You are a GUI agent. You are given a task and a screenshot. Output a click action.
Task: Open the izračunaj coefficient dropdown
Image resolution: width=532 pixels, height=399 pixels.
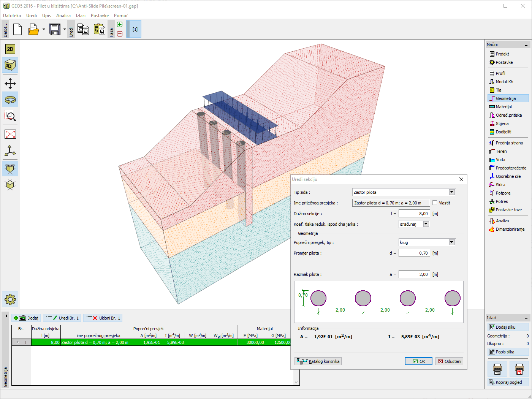426,224
